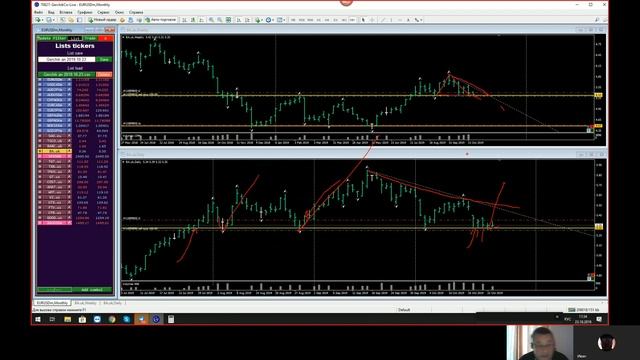The width and height of the screenshot is (640, 360).
Task: Remove the TSCO.uk row with its X
Action: point(69,141)
